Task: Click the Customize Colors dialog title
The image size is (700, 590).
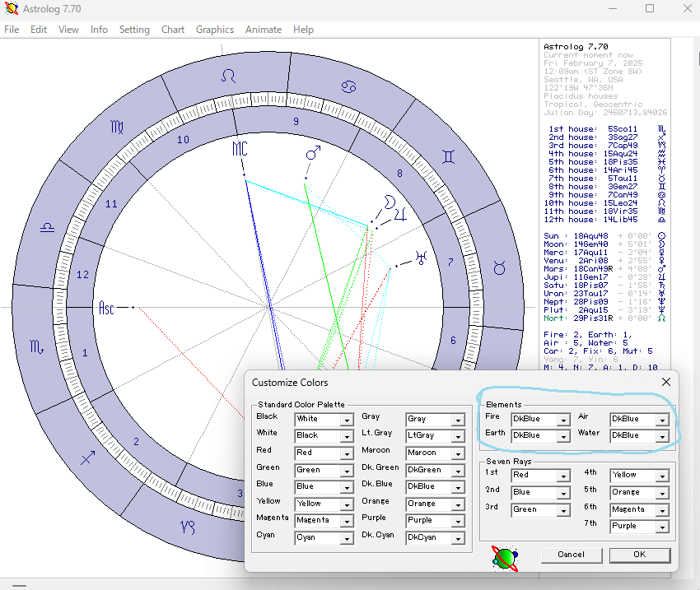Action: pos(290,382)
